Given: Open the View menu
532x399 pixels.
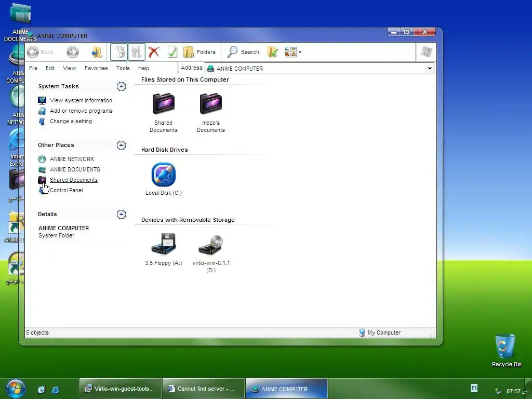Looking at the screenshot, I should coord(69,68).
